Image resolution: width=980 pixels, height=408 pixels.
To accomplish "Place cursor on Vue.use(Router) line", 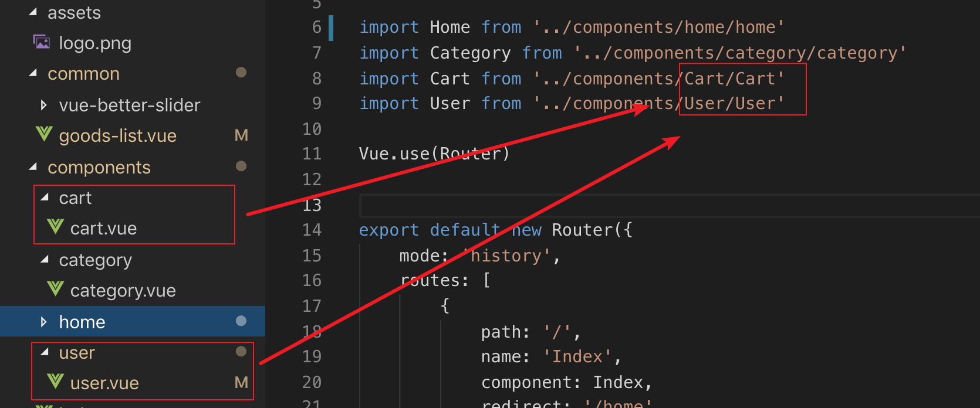I will (x=434, y=154).
